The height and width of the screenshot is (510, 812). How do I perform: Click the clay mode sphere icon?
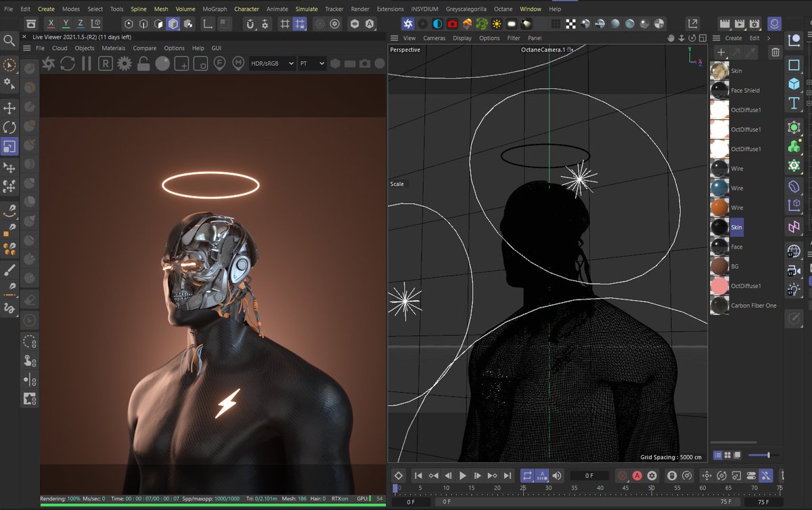click(162, 64)
